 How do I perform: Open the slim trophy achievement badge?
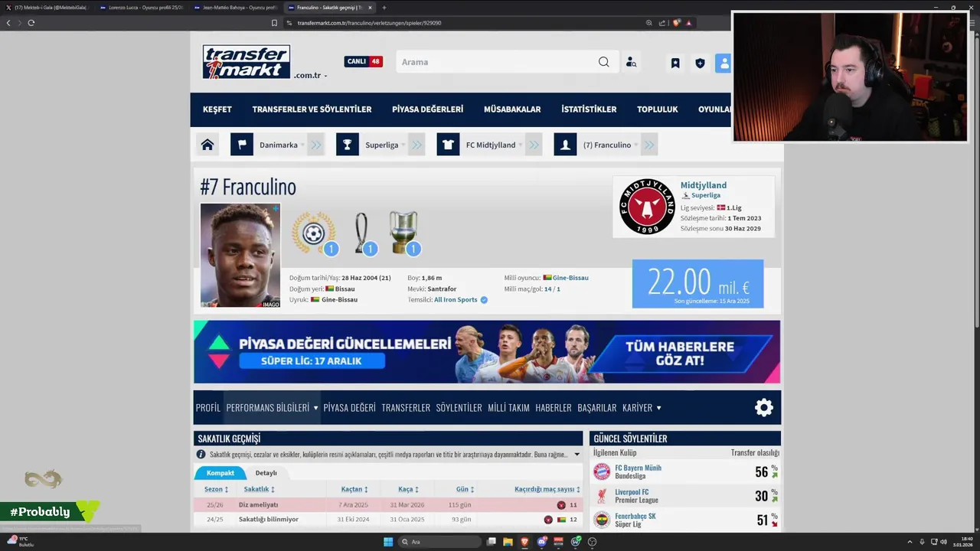[x=365, y=233]
